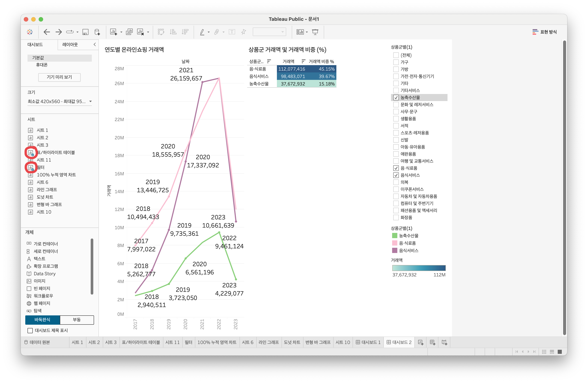Collapse the dashboard side pane chevron

coord(95,44)
